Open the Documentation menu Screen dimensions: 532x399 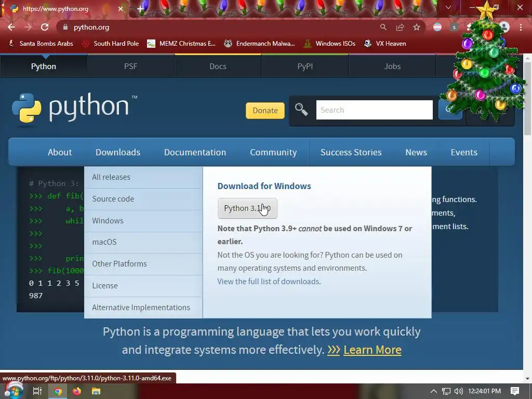195,152
